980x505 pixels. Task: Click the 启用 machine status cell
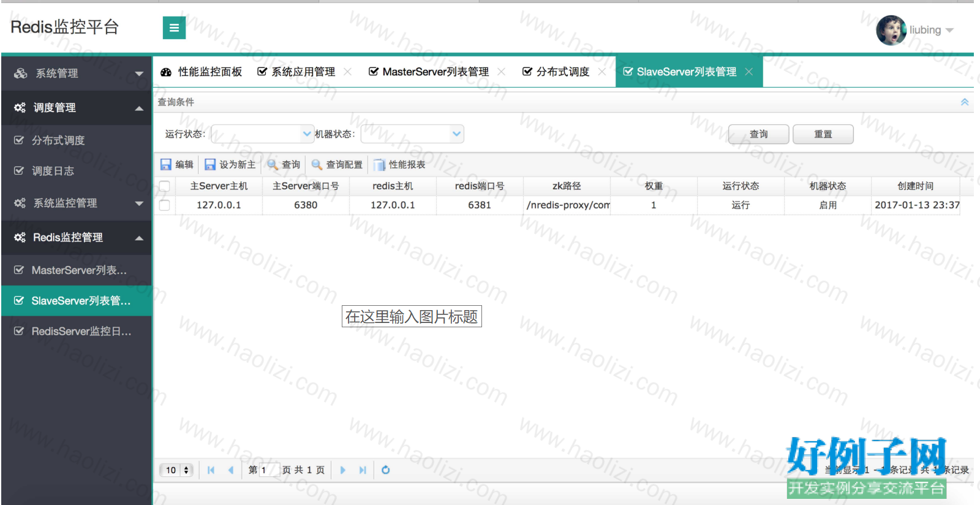click(827, 205)
